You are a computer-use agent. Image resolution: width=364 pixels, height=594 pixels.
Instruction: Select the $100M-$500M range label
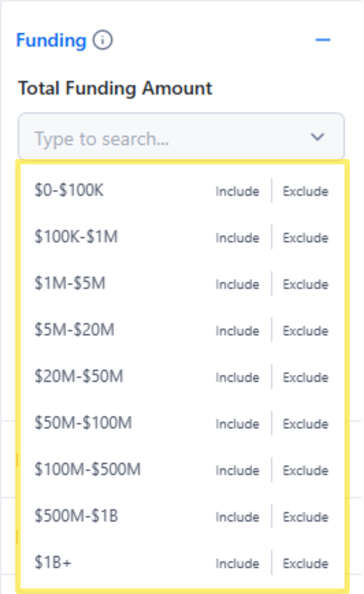click(87, 470)
